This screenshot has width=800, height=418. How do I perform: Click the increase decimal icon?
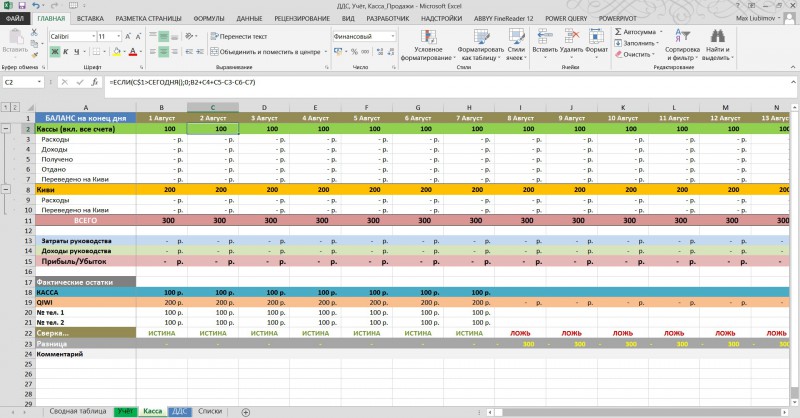coord(380,52)
